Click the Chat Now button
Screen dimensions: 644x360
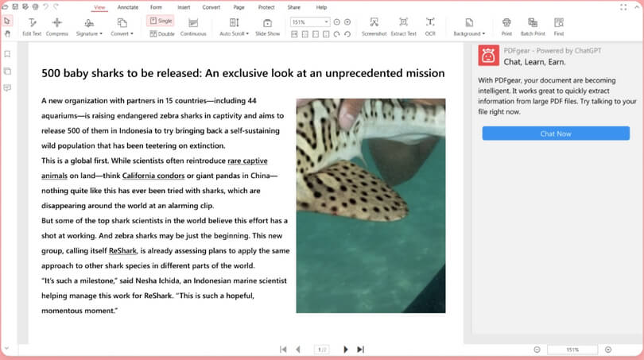(556, 134)
